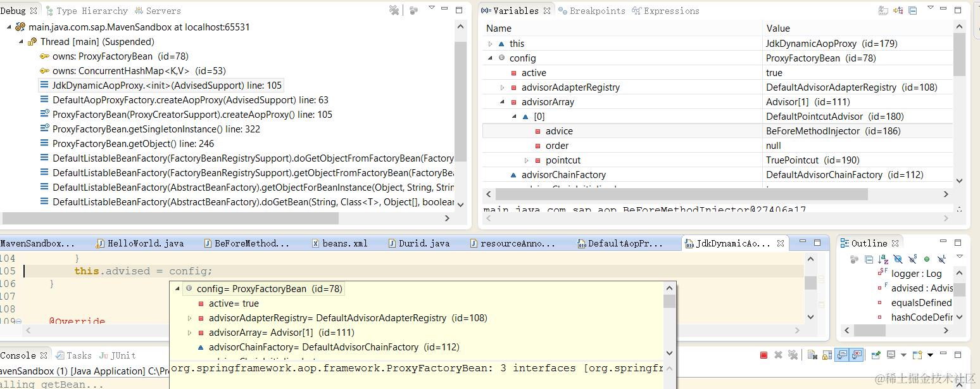Click Variables view vertical scrollbar thumb
Image resolution: width=980 pixels, height=389 pixels.
click(959, 55)
